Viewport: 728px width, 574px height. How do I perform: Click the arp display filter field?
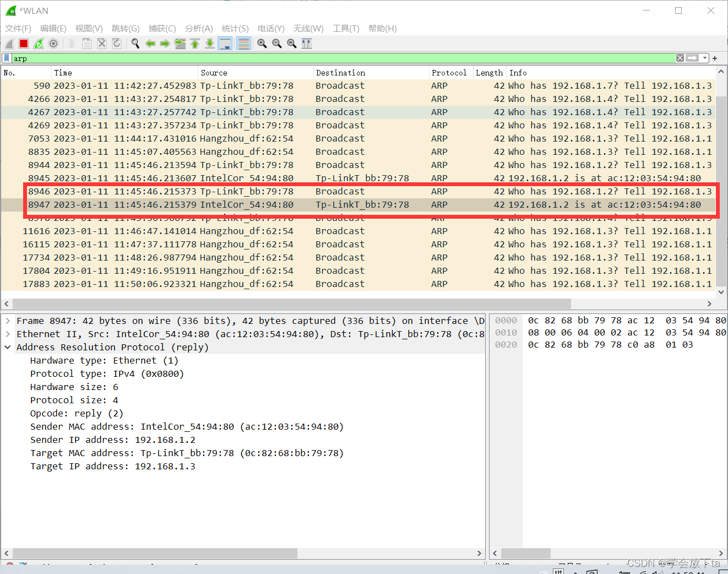(344, 58)
